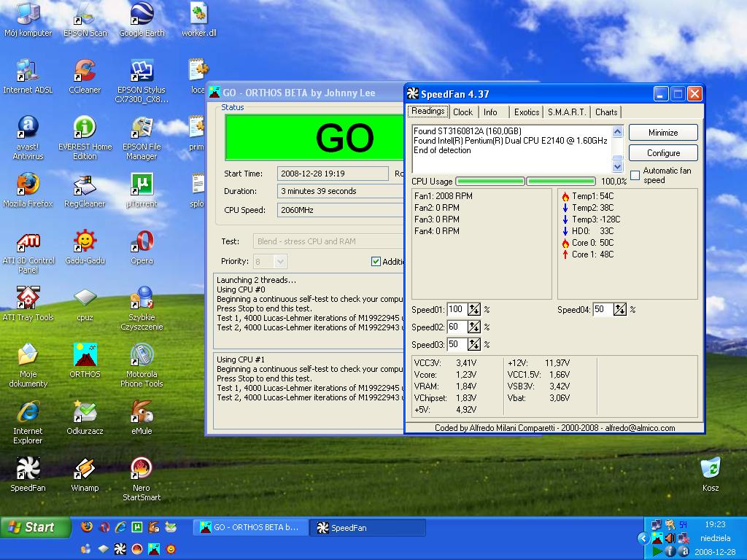
Task: Adjust the Speed04 spinner arrows
Action: pos(620,309)
